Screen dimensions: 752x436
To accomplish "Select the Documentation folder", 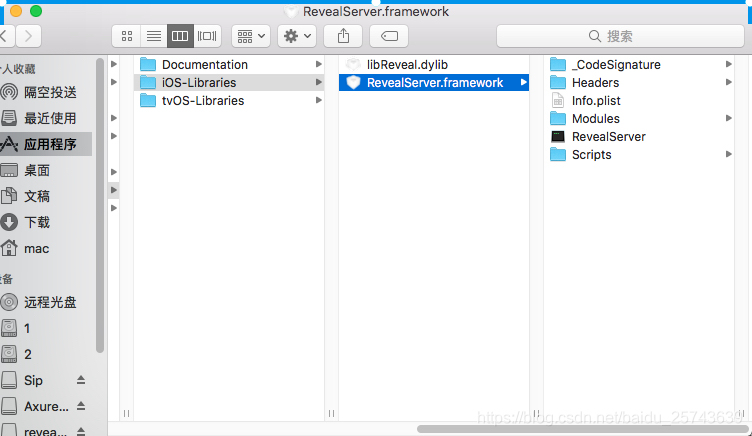I will 230,64.
